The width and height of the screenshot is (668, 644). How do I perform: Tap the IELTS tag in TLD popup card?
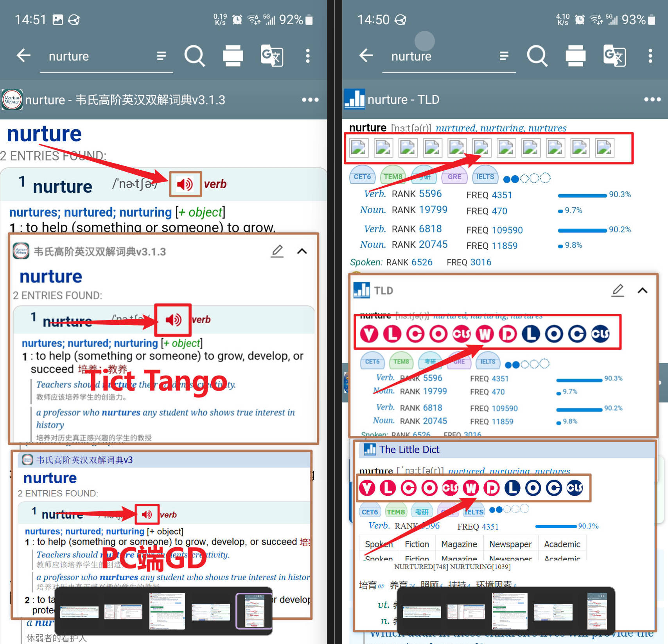point(487,361)
